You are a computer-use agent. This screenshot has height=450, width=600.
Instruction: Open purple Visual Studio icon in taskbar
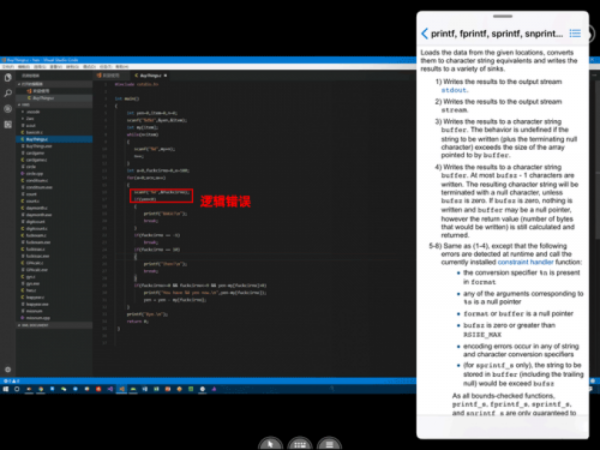point(110,389)
